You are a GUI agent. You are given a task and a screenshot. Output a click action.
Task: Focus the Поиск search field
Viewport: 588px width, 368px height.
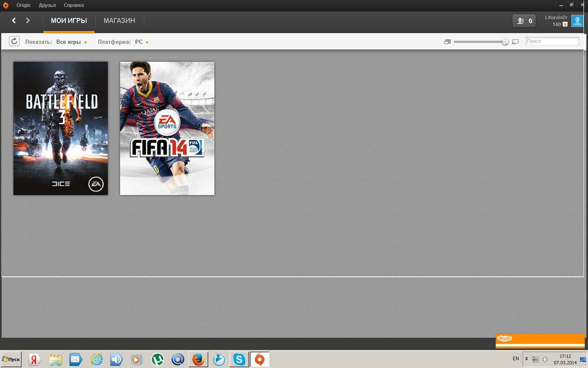point(552,41)
